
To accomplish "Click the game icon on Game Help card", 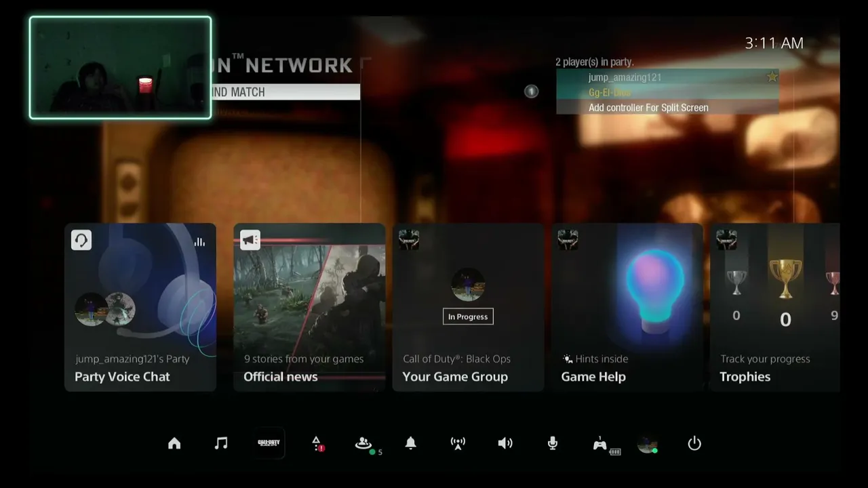I will pos(568,240).
